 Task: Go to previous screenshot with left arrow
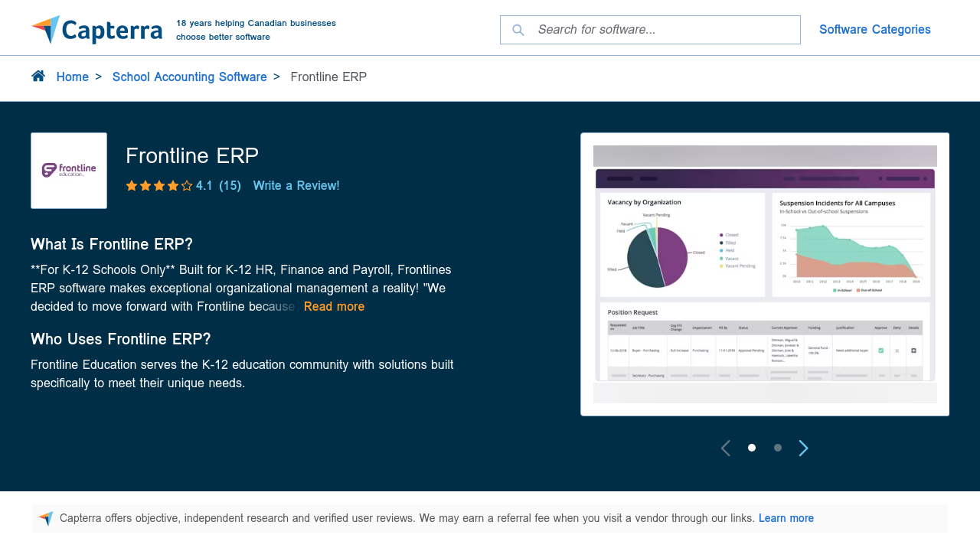(726, 448)
